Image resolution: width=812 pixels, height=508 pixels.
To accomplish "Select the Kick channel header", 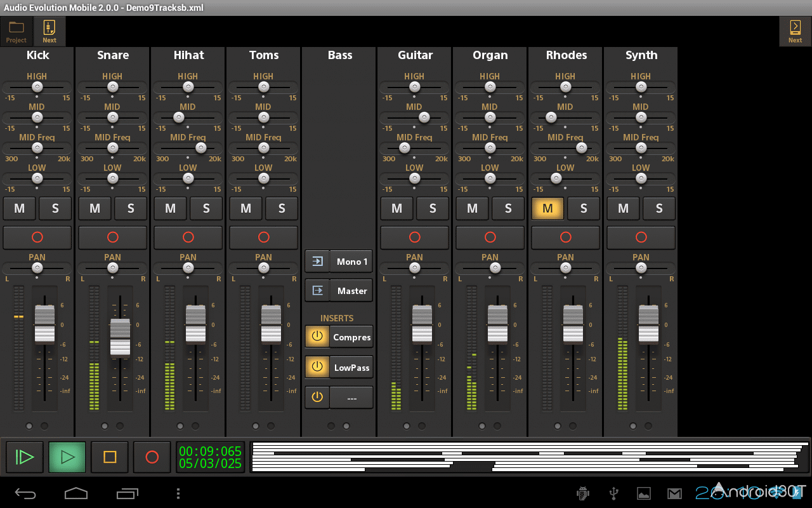I will pyautogui.click(x=37, y=55).
